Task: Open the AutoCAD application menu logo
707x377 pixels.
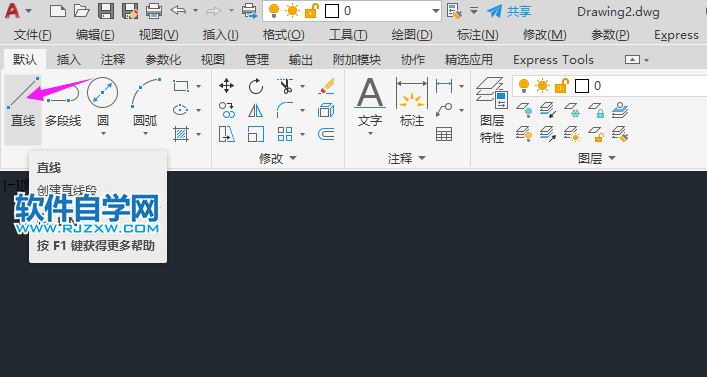Action: point(12,11)
